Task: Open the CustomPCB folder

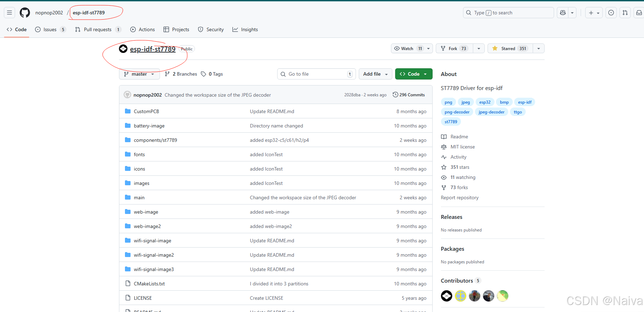Action: 146,111
